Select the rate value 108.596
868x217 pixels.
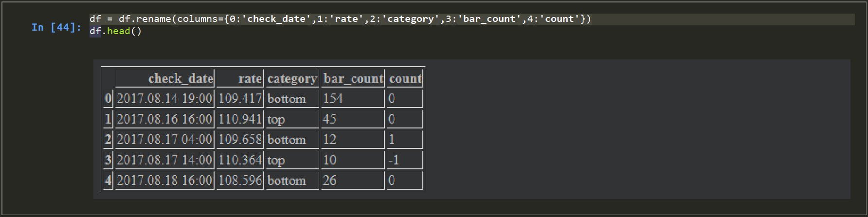pyautogui.click(x=240, y=181)
